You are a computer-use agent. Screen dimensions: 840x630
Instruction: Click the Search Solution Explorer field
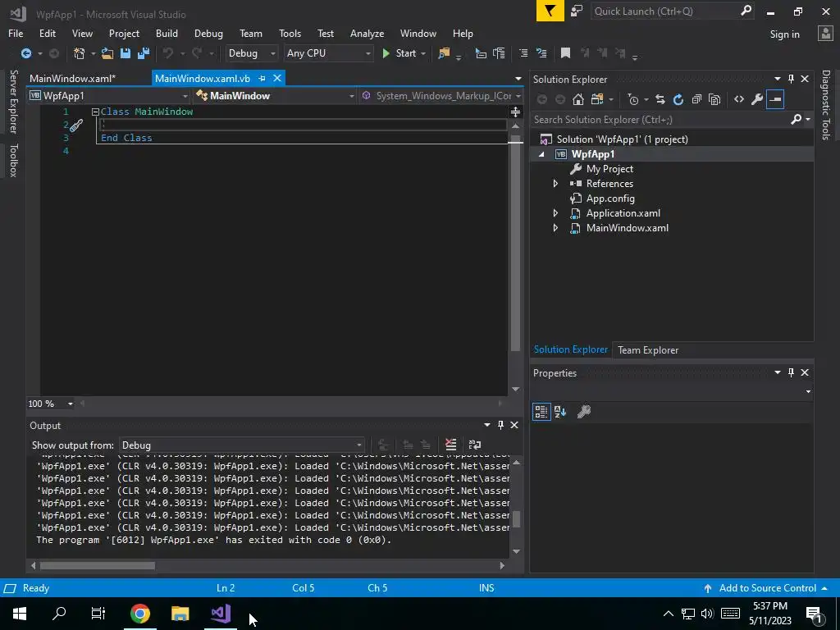coord(660,120)
